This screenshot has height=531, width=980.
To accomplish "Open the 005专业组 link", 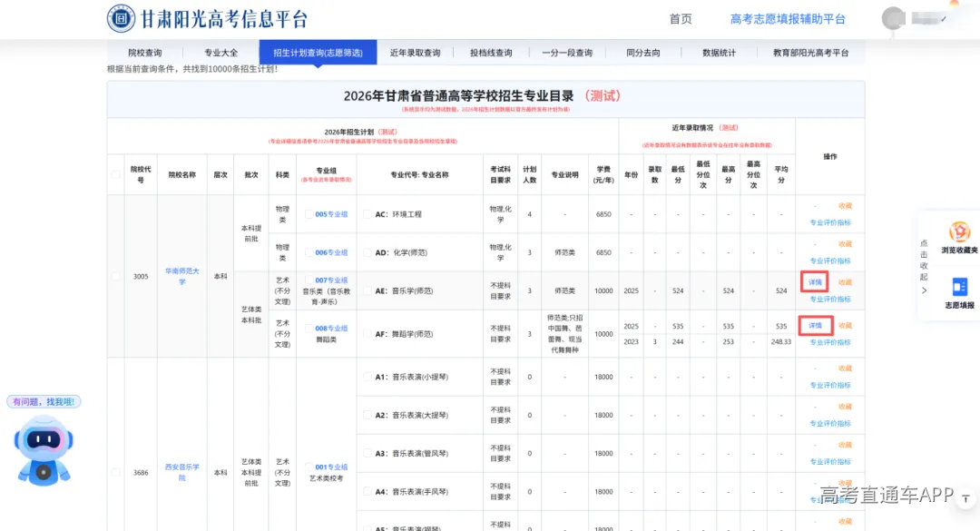I will click(x=331, y=214).
